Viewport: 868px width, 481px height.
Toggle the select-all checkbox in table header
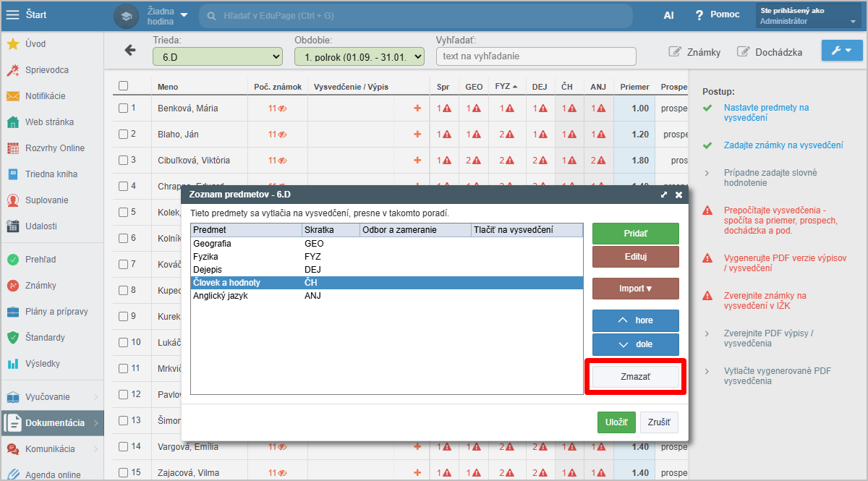123,86
